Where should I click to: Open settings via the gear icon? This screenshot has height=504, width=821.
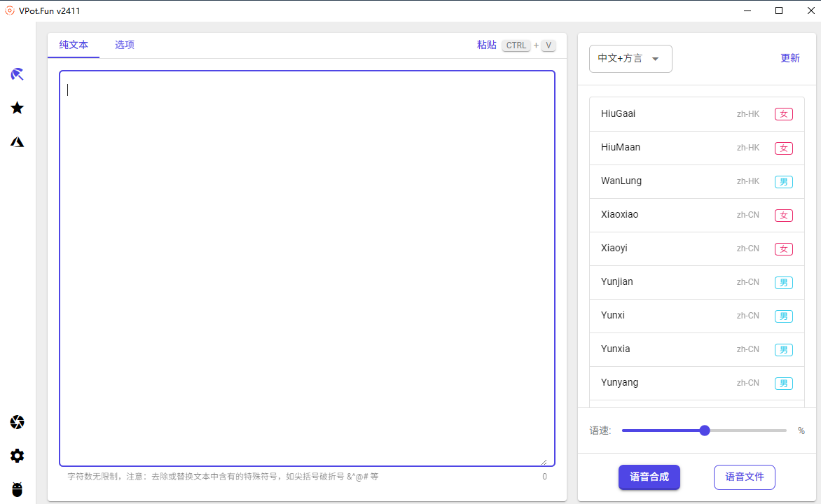click(x=18, y=456)
